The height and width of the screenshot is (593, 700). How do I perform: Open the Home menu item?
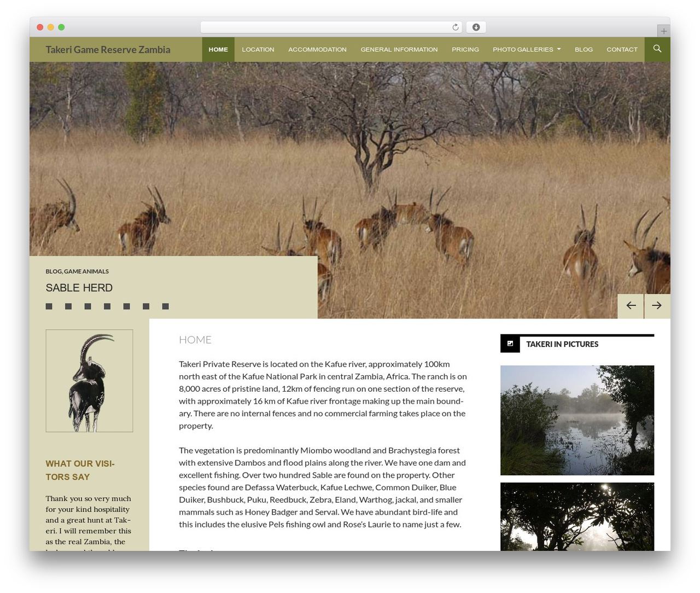[x=218, y=49]
